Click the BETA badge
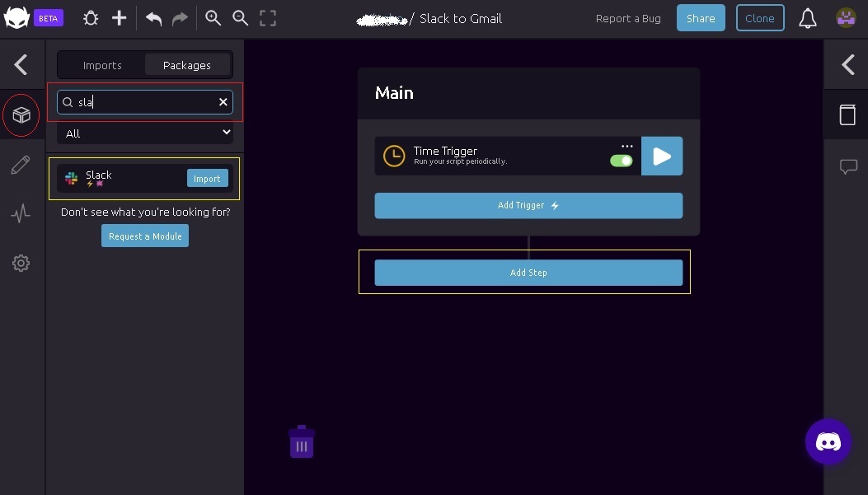Viewport: 868px width, 495px height. [48, 18]
